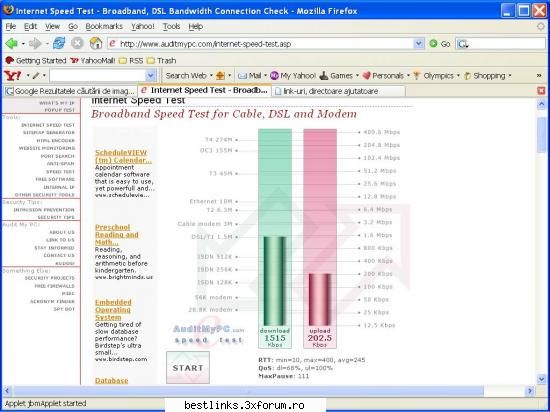This screenshot has width=550, height=412.
Task: Open the Yahoo search box dropdown arrow
Action: pos(151,75)
